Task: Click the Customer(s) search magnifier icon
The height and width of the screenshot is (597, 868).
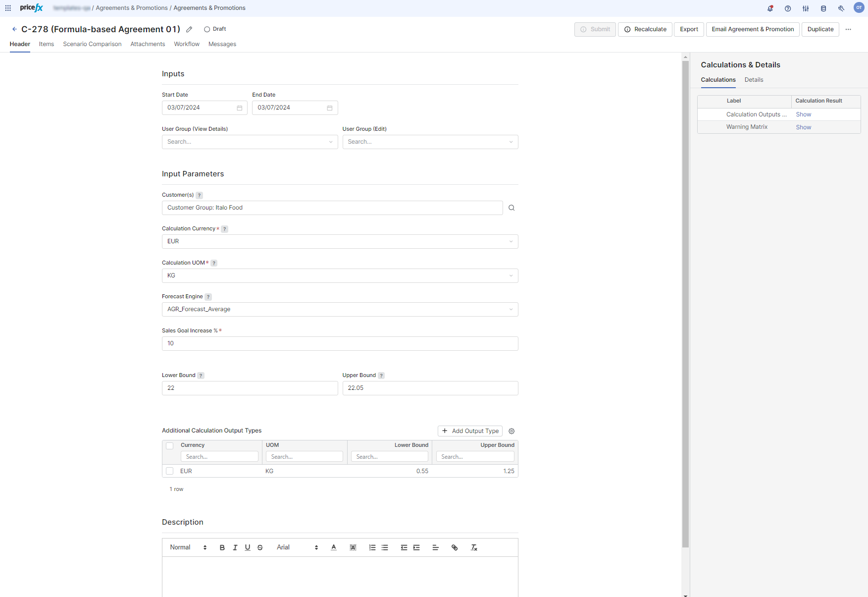Action: pyautogui.click(x=511, y=208)
